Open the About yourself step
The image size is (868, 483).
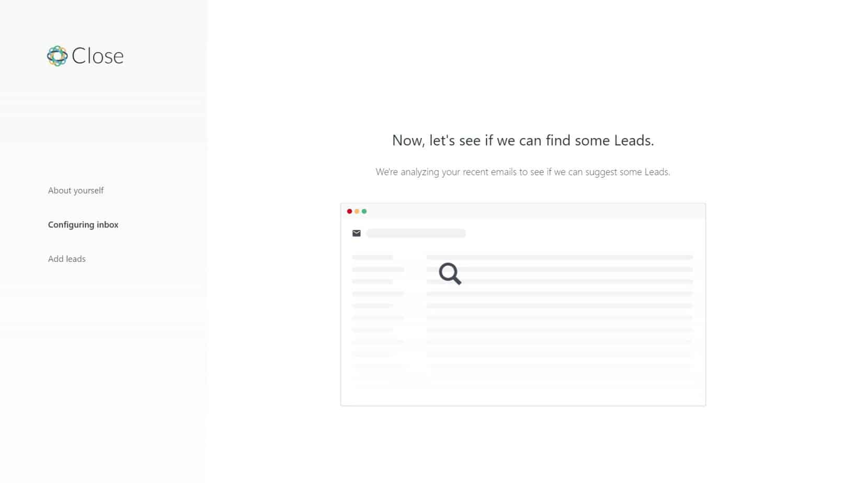tap(76, 190)
